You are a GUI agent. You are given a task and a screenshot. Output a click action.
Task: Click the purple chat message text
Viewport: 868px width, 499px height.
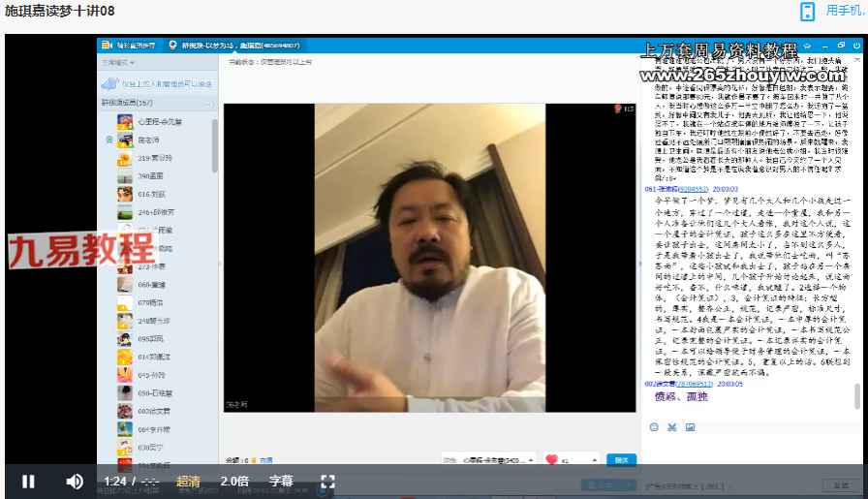(681, 396)
